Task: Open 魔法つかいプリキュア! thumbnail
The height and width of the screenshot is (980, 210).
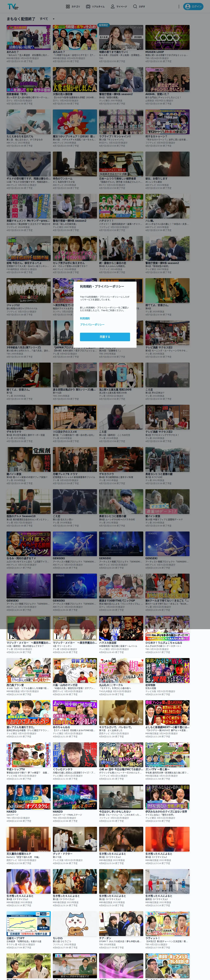Action: coord(75,122)
